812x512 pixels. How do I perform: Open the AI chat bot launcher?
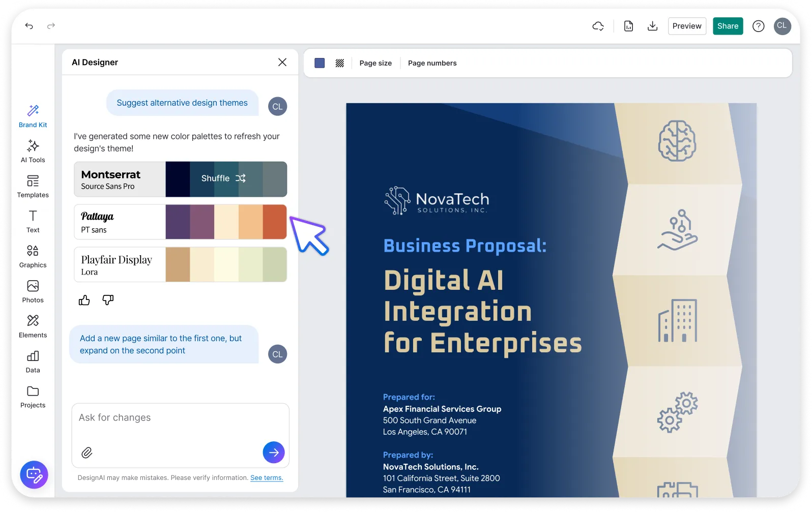tap(34, 475)
